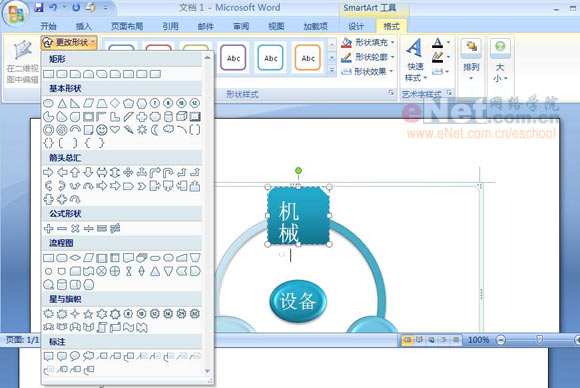The height and width of the screenshot is (388, 580).
Task: Choose the right arrow in block arrows
Action: (48, 172)
